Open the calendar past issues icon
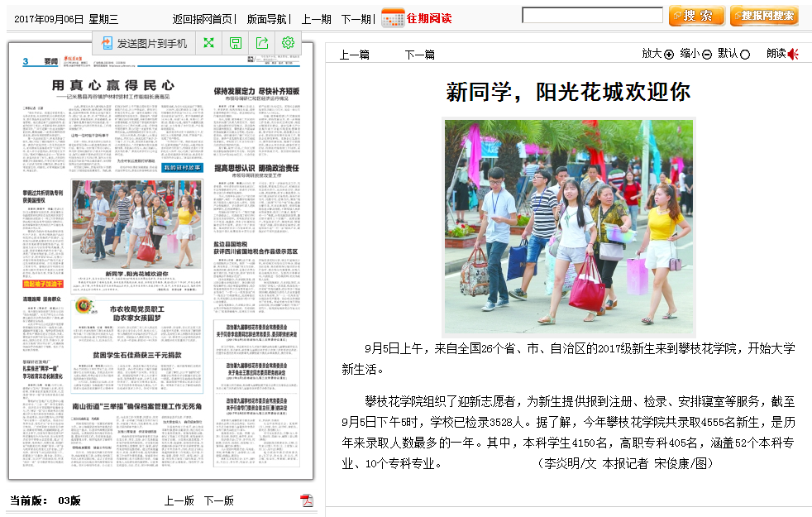This screenshot has height=517, width=812. (393, 17)
